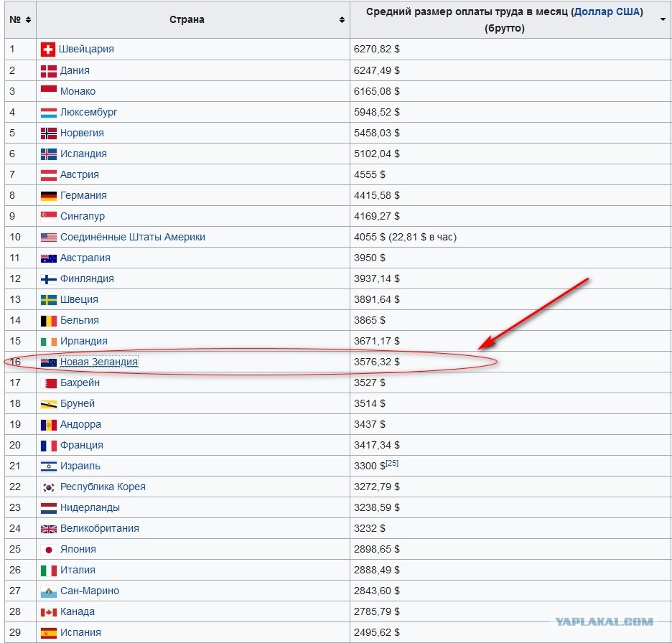The width and height of the screenshot is (672, 643).
Task: Sort by average salary column arrow
Action: pyautogui.click(x=663, y=19)
